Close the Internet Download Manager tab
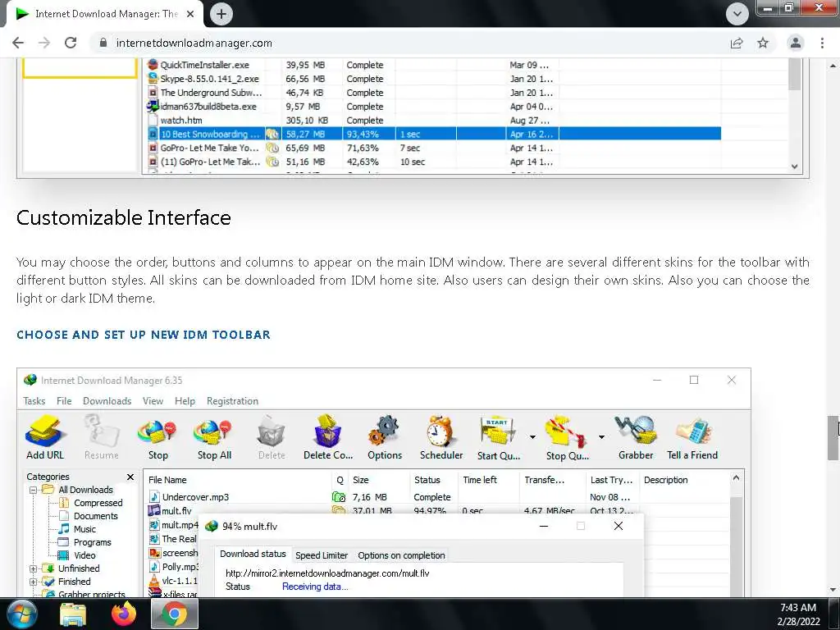 pyautogui.click(x=190, y=14)
